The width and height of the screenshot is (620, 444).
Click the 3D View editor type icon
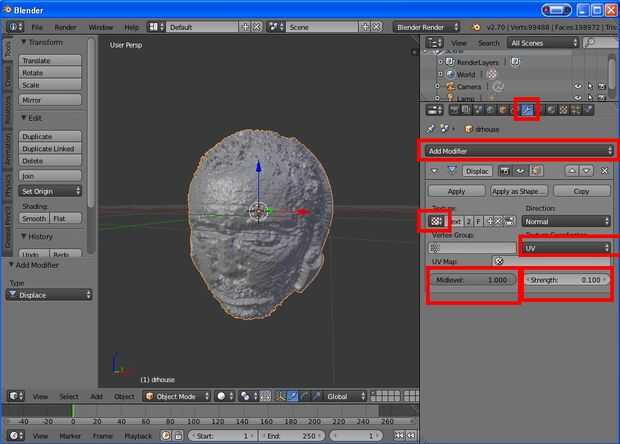coord(12,396)
